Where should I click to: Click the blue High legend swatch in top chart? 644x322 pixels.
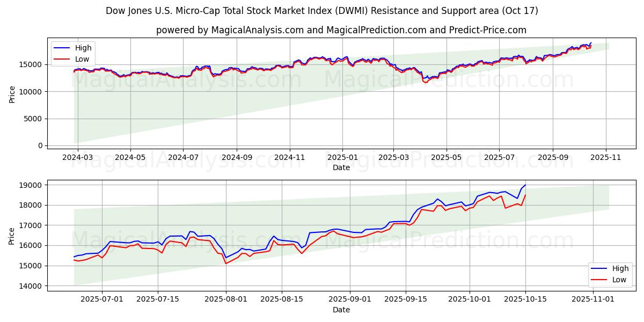63,48
